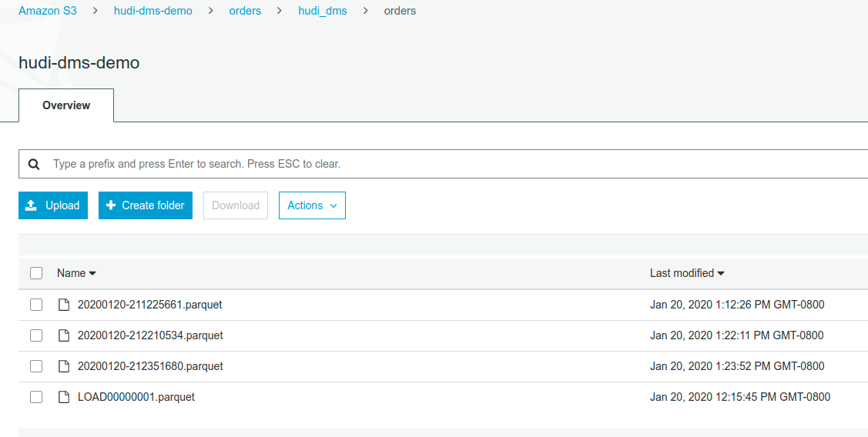868x437 pixels.
Task: Open the Actions dropdown menu
Action: coord(312,205)
